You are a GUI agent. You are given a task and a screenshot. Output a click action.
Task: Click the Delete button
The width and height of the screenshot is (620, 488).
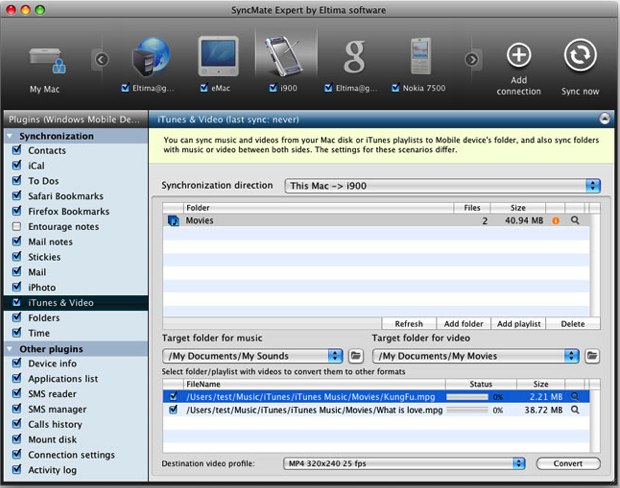(573, 323)
